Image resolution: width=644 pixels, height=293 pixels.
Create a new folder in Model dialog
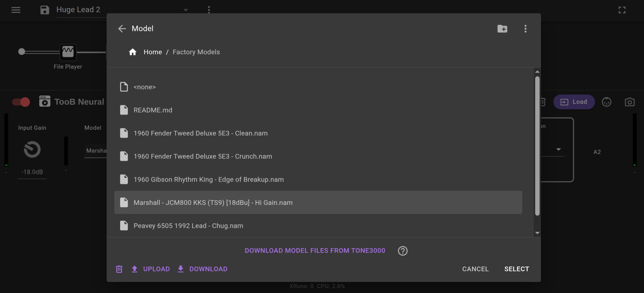click(502, 29)
